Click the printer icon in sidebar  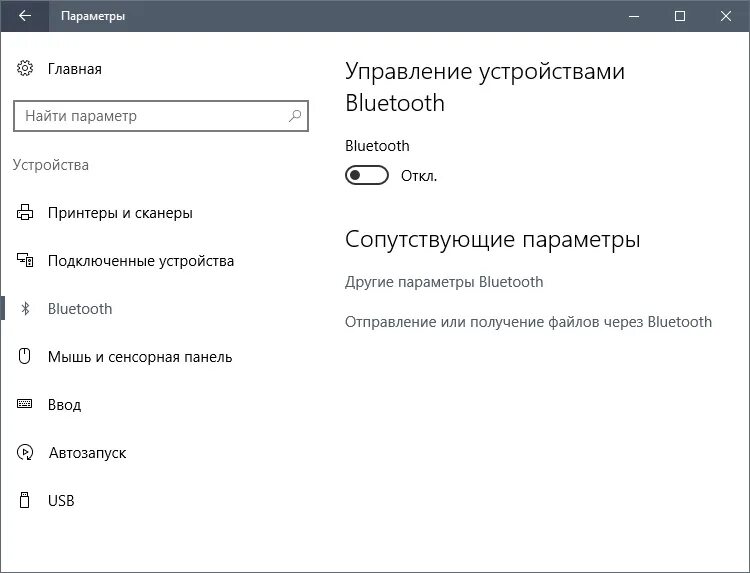[x=25, y=212]
